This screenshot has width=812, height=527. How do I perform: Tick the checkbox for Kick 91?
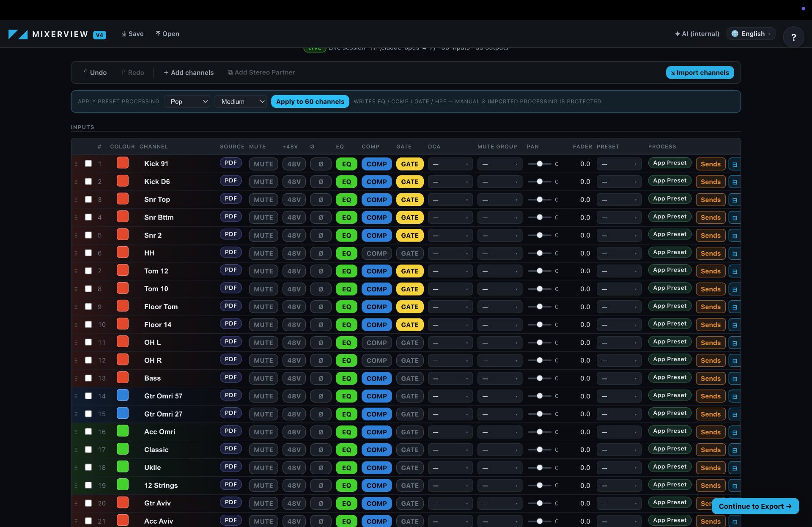88,164
